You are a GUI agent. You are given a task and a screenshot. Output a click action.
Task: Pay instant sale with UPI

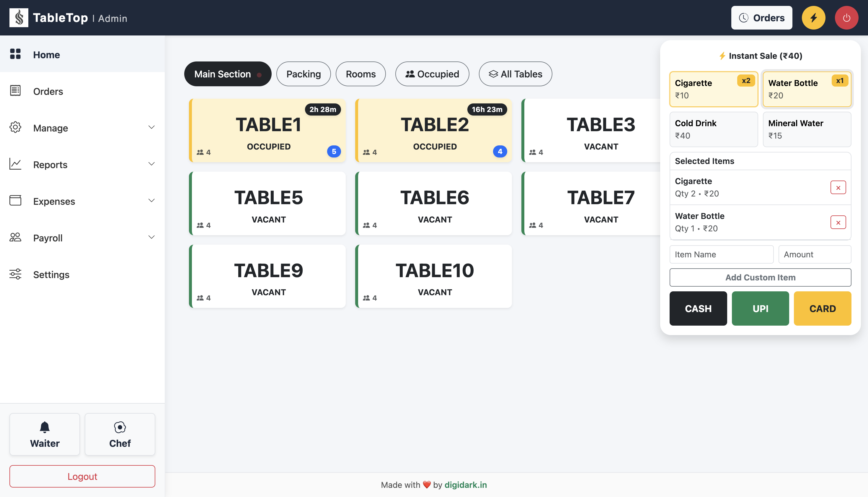click(760, 308)
